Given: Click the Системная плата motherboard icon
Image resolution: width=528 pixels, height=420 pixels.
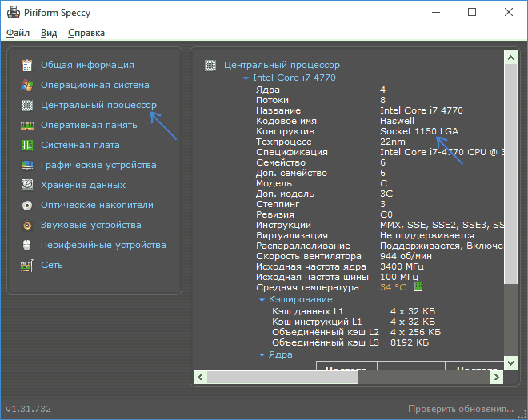Looking at the screenshot, I should [27, 145].
